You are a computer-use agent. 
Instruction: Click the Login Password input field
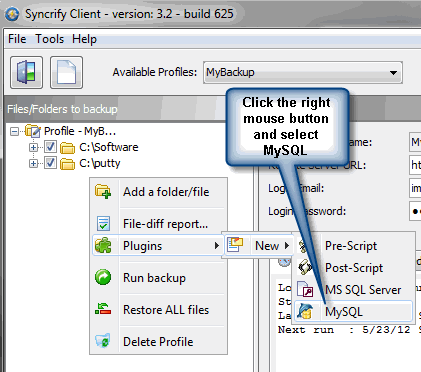[x=415, y=211]
